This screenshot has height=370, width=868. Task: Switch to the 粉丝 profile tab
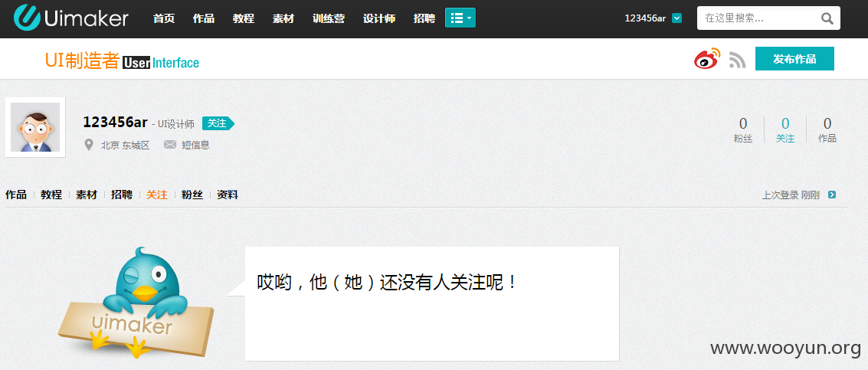coord(192,195)
